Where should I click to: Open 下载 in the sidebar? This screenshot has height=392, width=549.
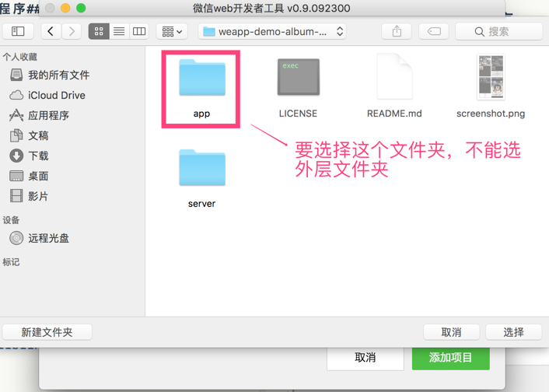tap(29, 156)
